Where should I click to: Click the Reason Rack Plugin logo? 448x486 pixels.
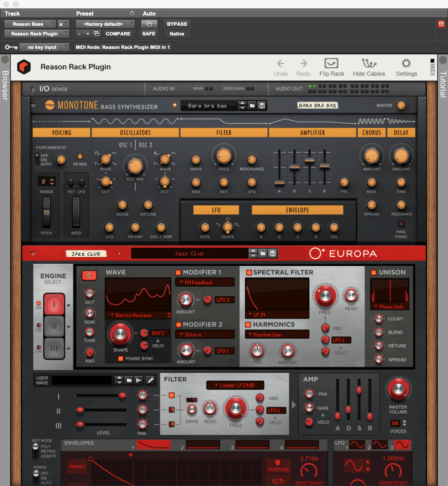pos(24,67)
